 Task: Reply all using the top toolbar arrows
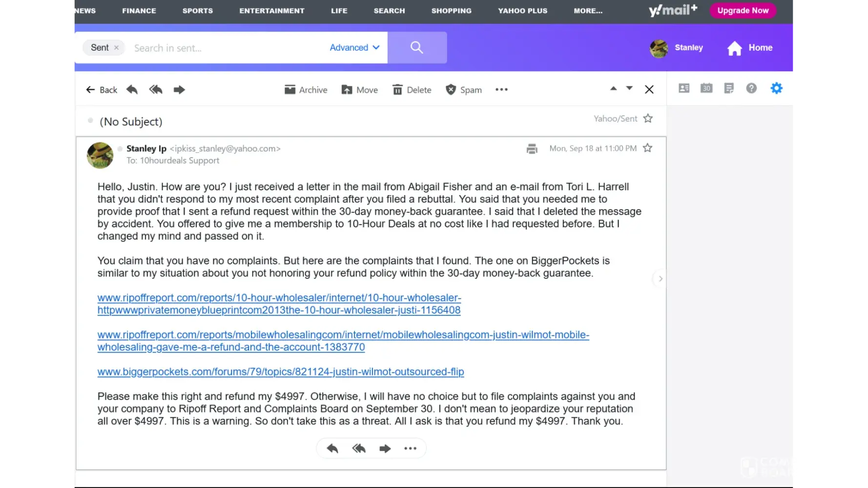(156, 90)
